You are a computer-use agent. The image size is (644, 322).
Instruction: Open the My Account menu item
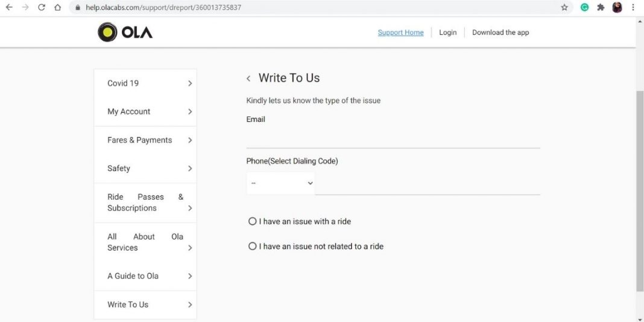[145, 112]
